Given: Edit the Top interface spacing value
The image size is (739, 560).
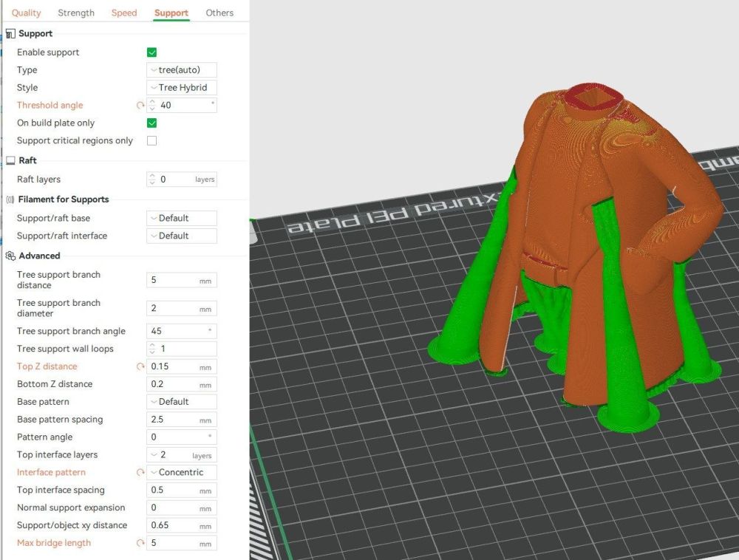Looking at the screenshot, I should tap(182, 490).
